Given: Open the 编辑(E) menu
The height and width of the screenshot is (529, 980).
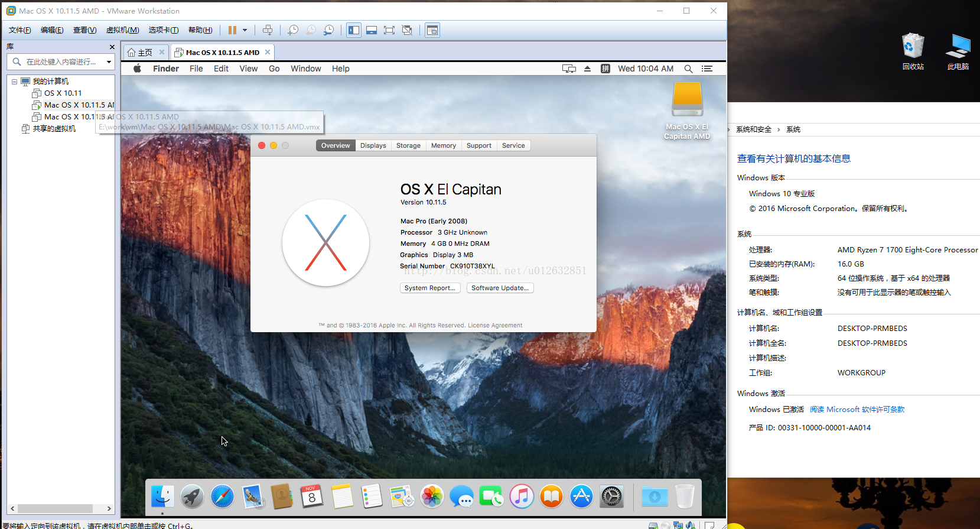Looking at the screenshot, I should coord(52,30).
